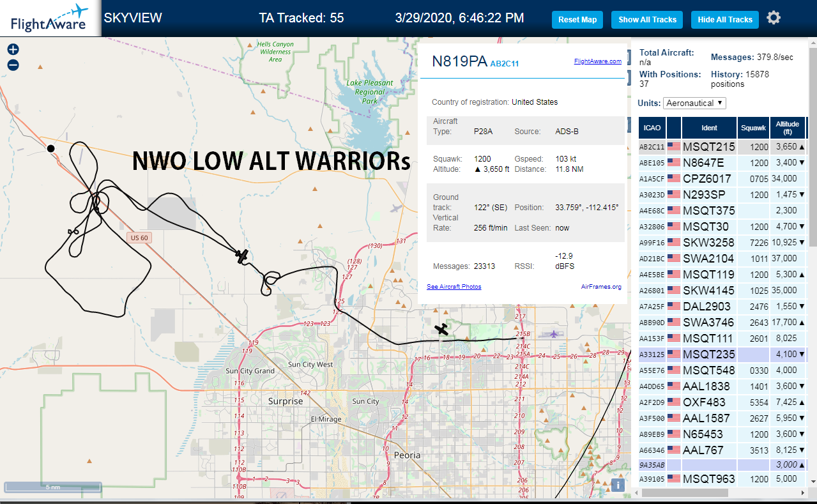Select the purple aircraft icon near 215B
The image size is (817, 504).
553,333
